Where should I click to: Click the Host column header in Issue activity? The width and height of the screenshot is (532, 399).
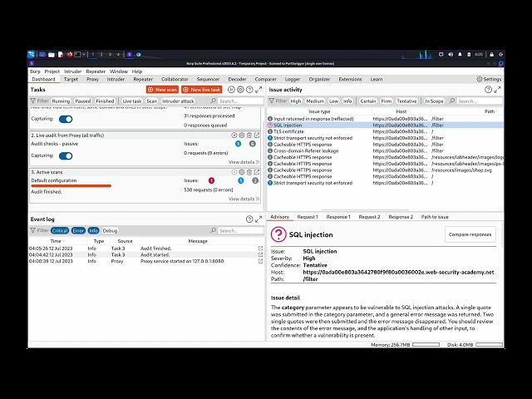coord(401,111)
